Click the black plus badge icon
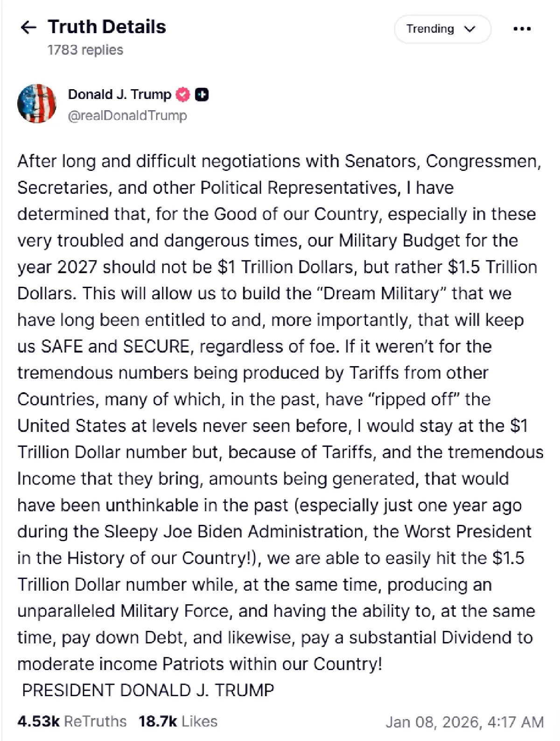 pos(202,95)
